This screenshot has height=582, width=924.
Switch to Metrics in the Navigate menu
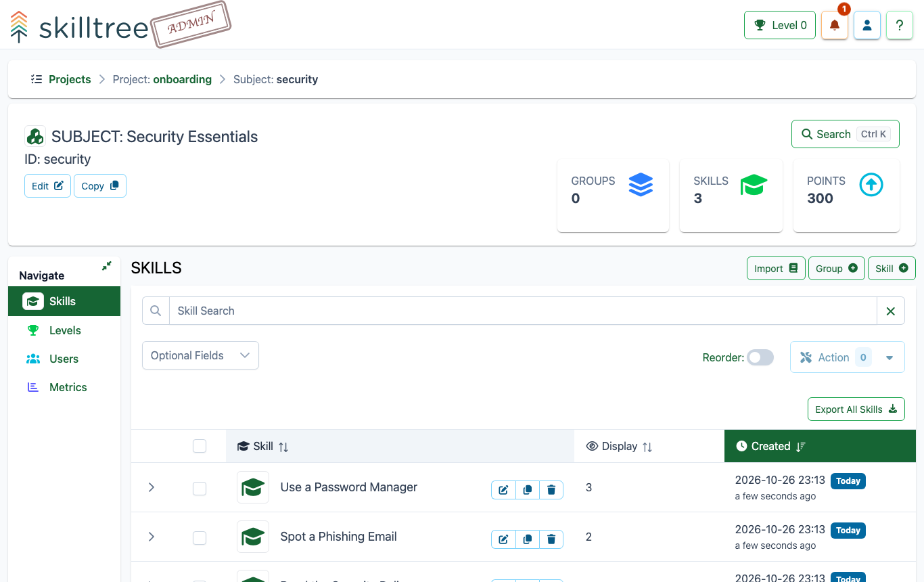[x=64, y=387]
